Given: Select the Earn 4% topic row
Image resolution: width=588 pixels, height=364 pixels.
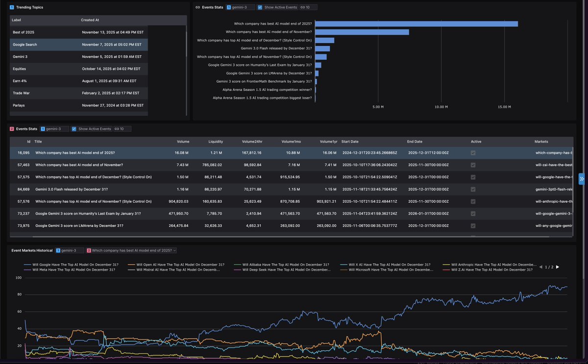Looking at the screenshot, I should pos(78,81).
